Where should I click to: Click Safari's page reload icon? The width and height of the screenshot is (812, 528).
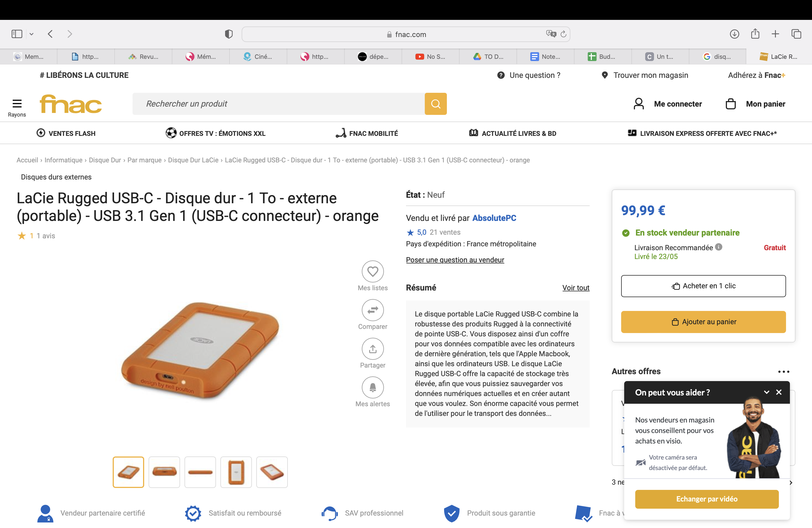[x=563, y=34]
